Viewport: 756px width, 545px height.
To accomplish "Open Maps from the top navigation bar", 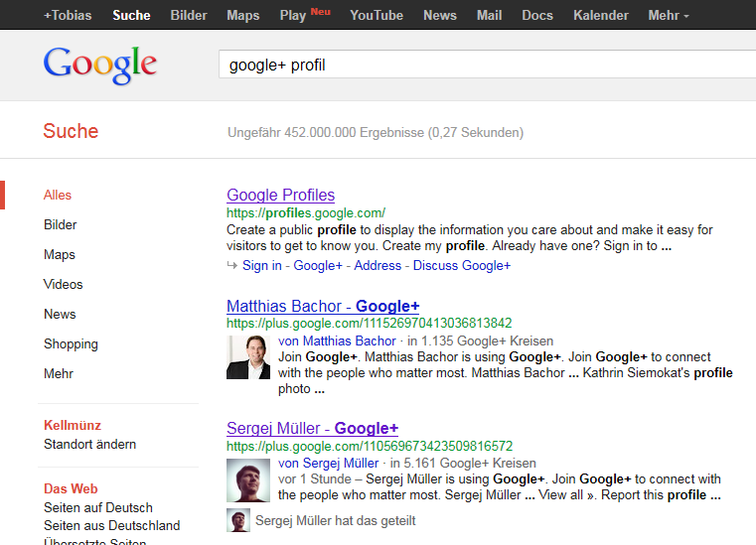I will click(x=243, y=16).
